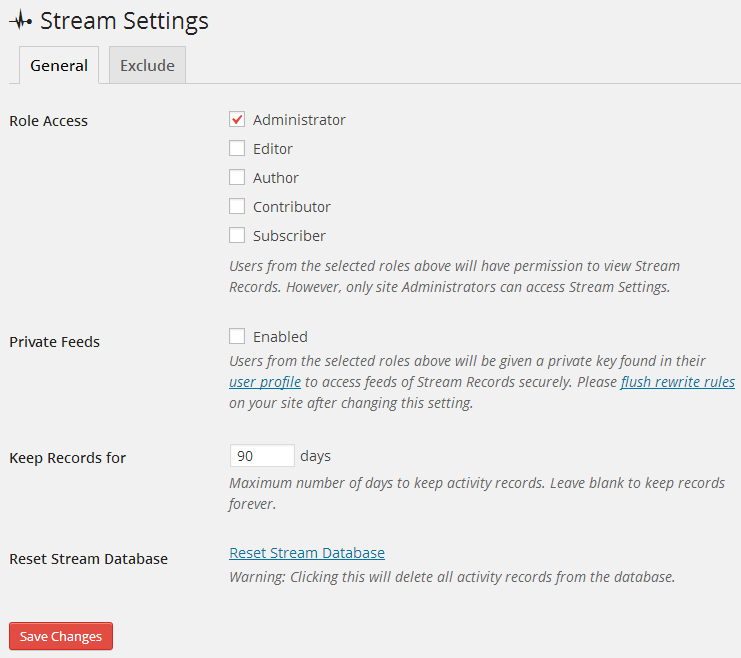Check the Contributor role checkbox
741x658 pixels.
237,206
